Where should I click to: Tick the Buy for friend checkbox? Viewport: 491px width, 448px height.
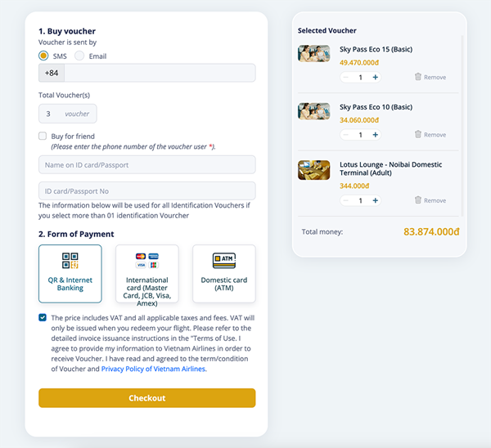point(43,136)
